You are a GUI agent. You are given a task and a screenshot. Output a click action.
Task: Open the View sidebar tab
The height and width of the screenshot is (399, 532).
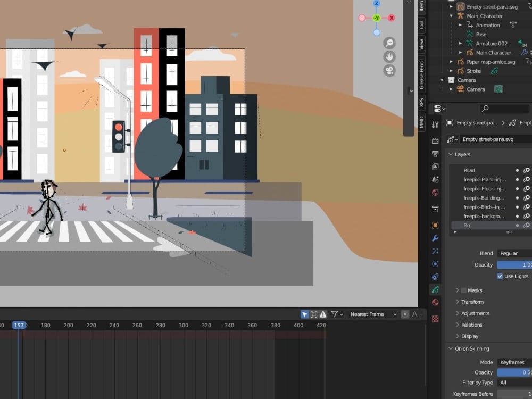[x=421, y=45]
